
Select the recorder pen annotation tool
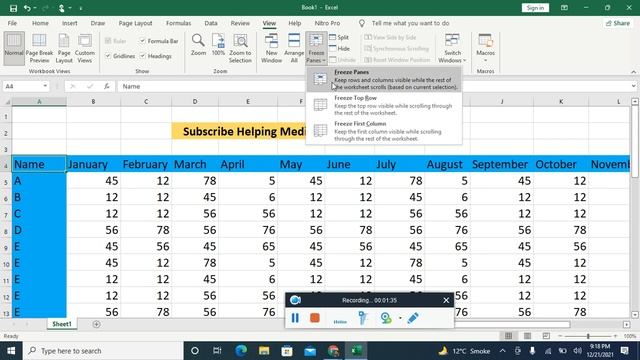(x=413, y=318)
